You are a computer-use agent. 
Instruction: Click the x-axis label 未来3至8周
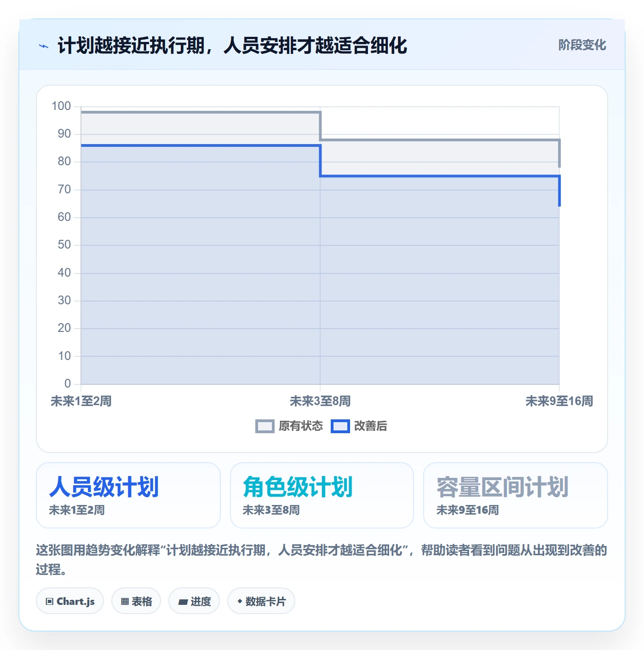click(320, 401)
